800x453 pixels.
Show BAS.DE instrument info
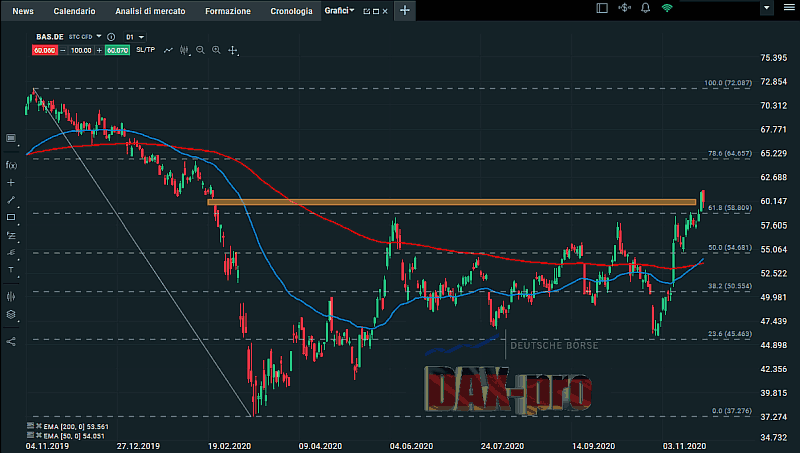pos(111,37)
